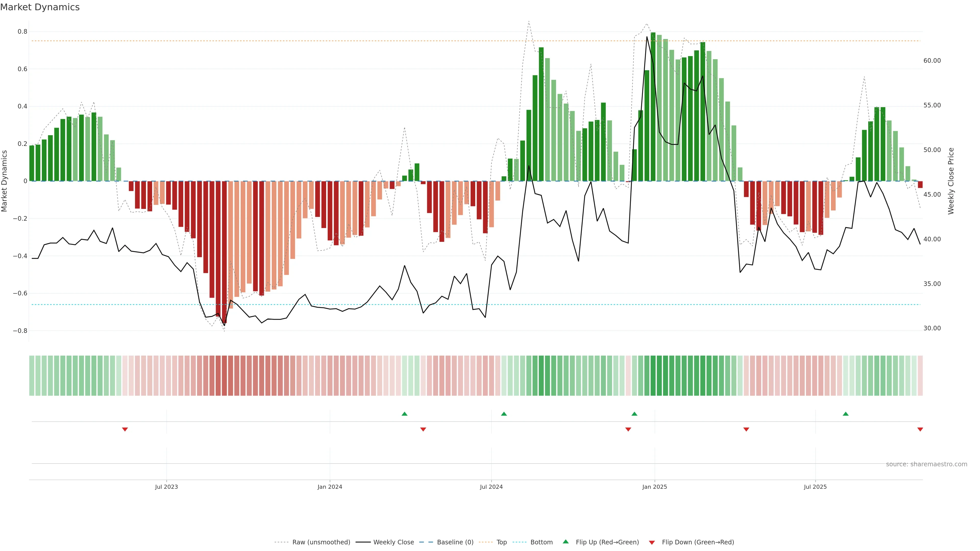Screen dimensions: 980x551
Task: Click the source: sharemaestro.com text
Action: [926, 464]
